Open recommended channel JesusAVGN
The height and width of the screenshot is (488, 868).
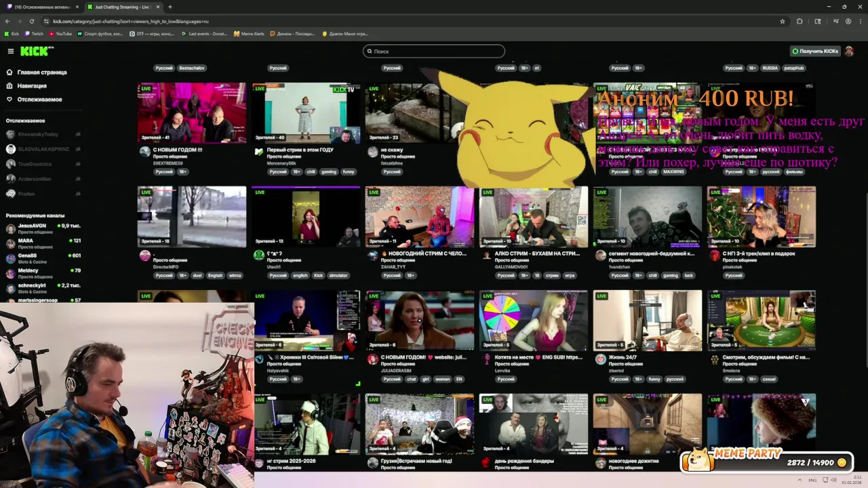42,228
